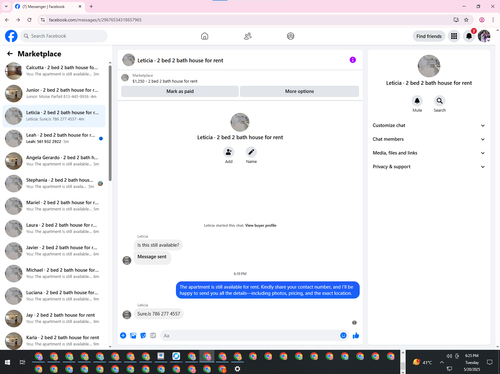Open the Windows Start menu
The width and height of the screenshot is (500, 374).
[7, 362]
